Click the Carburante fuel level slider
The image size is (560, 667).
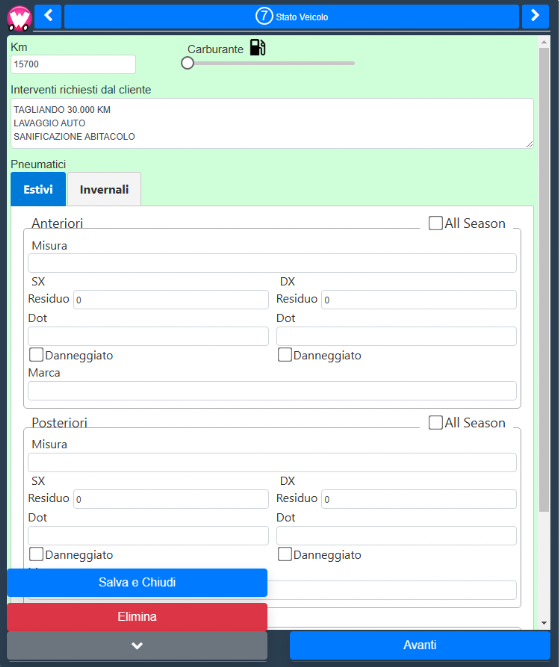coord(269,63)
